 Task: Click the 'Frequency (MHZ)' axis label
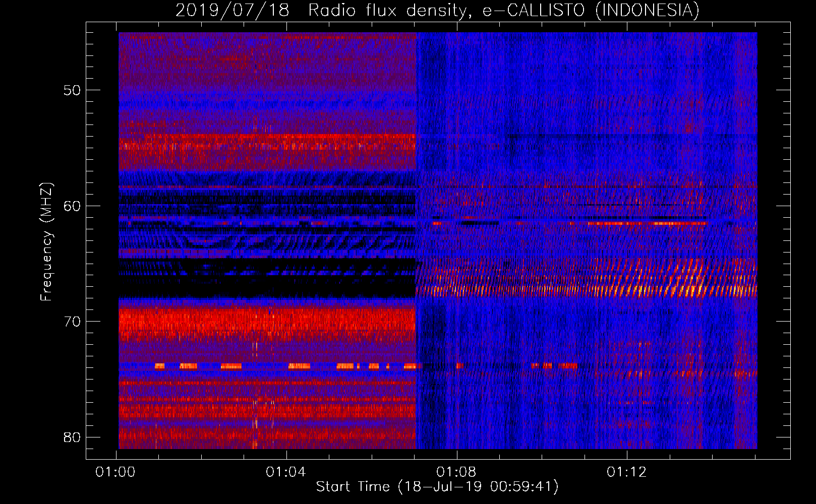pos(46,241)
